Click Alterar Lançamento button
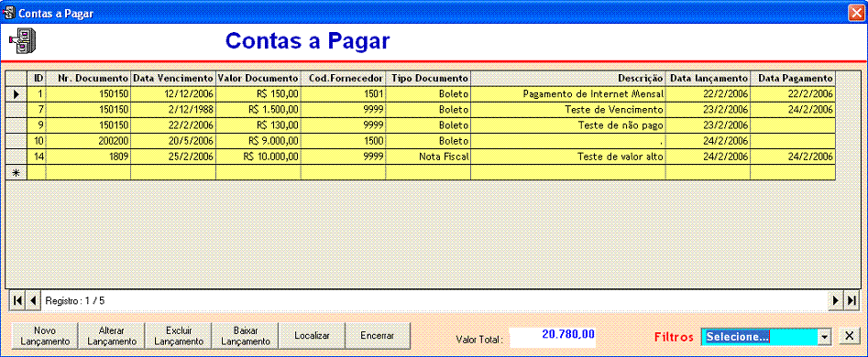 [x=111, y=336]
